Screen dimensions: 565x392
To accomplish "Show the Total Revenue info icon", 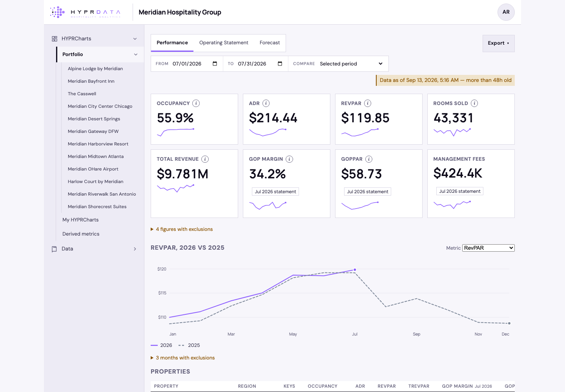I will (205, 159).
